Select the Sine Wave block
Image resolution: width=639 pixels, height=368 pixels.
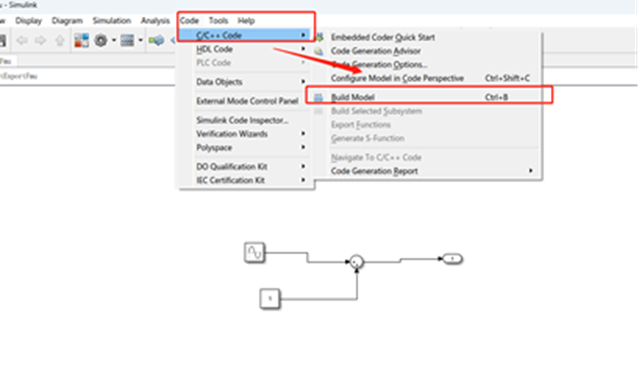click(x=255, y=253)
